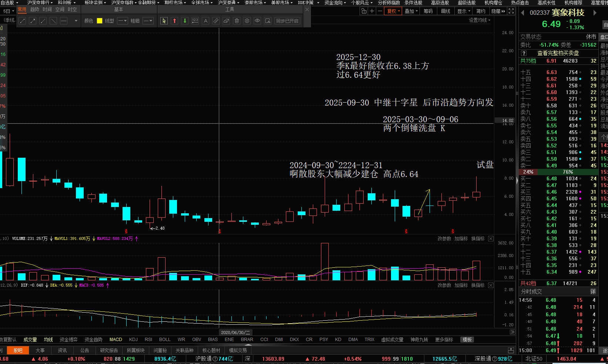Add a red up-arrow marker

pyautogui.click(x=174, y=21)
